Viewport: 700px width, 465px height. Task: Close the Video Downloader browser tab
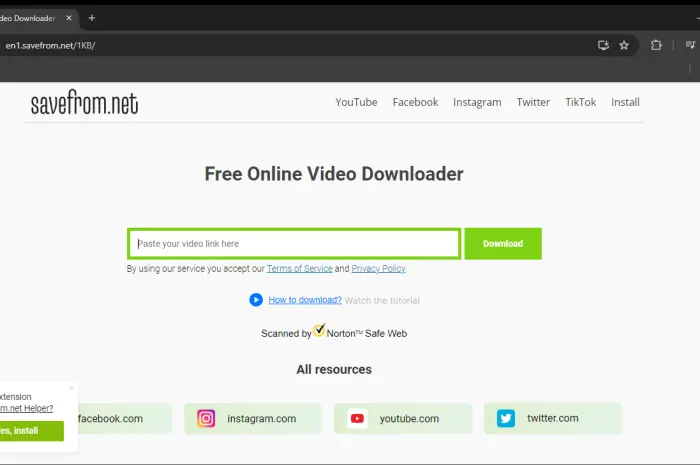click(x=69, y=18)
